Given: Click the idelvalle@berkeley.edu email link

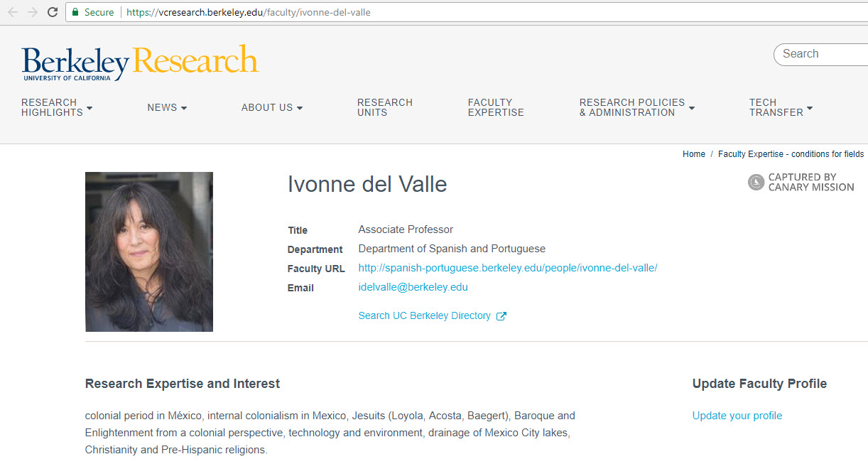Looking at the screenshot, I should point(413,287).
